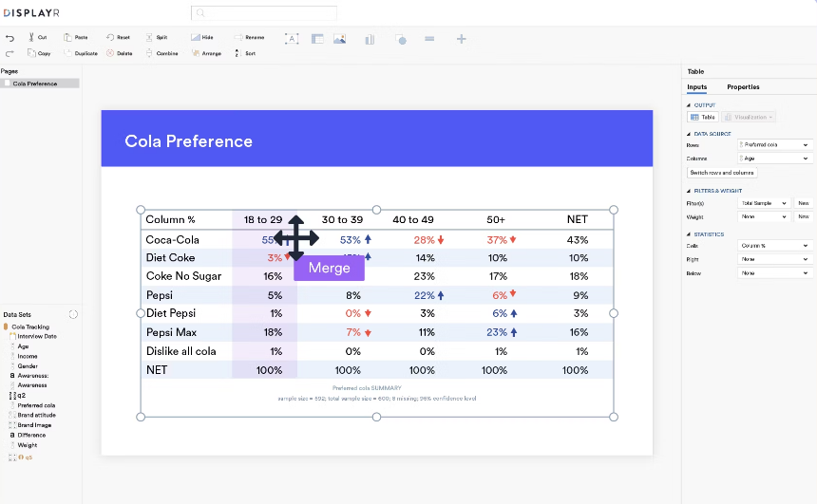Collapse the STATISTICS section
Image resolution: width=817 pixels, height=504 pixels.
[x=689, y=234]
